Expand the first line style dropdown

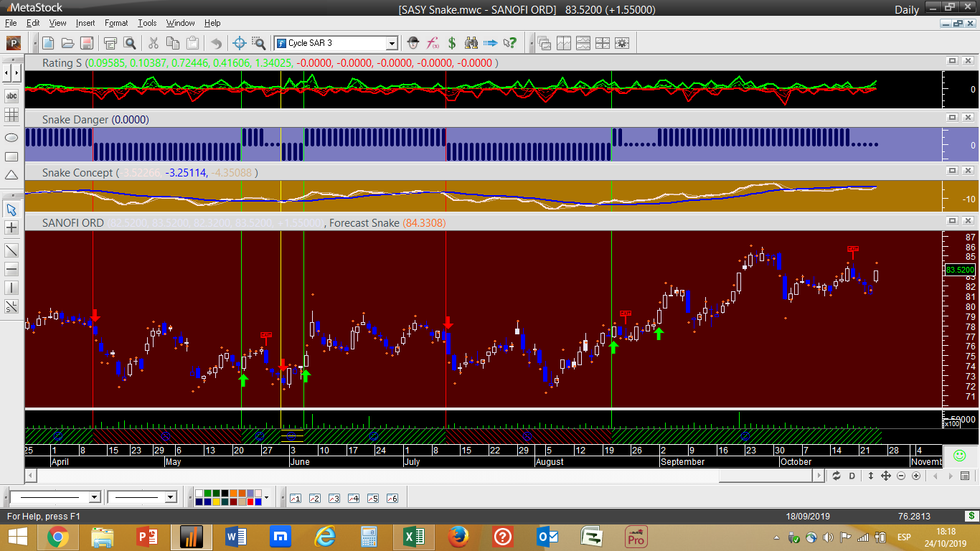tap(94, 497)
